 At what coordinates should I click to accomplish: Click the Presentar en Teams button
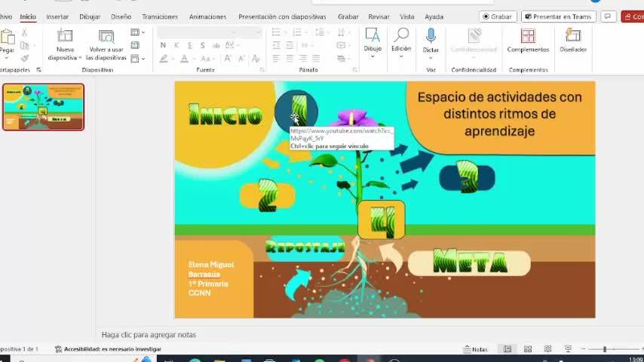tap(558, 17)
